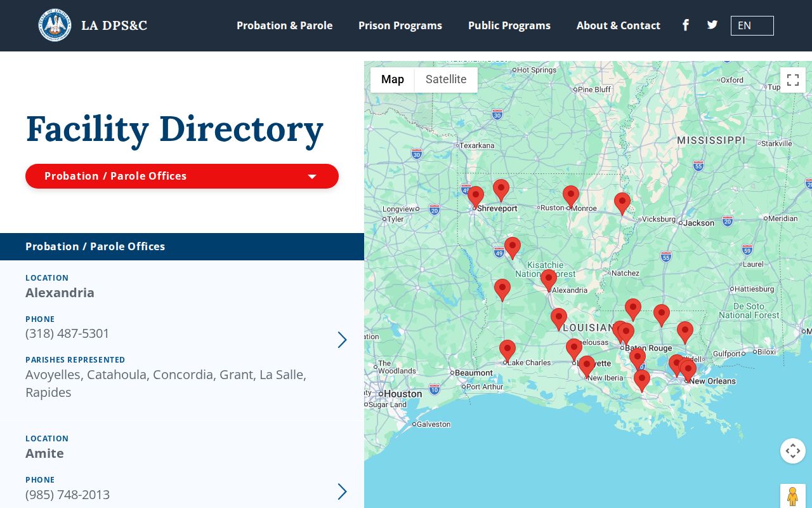Open Probation & Parole menu
Viewport: 812px width, 508px height.
(285, 25)
